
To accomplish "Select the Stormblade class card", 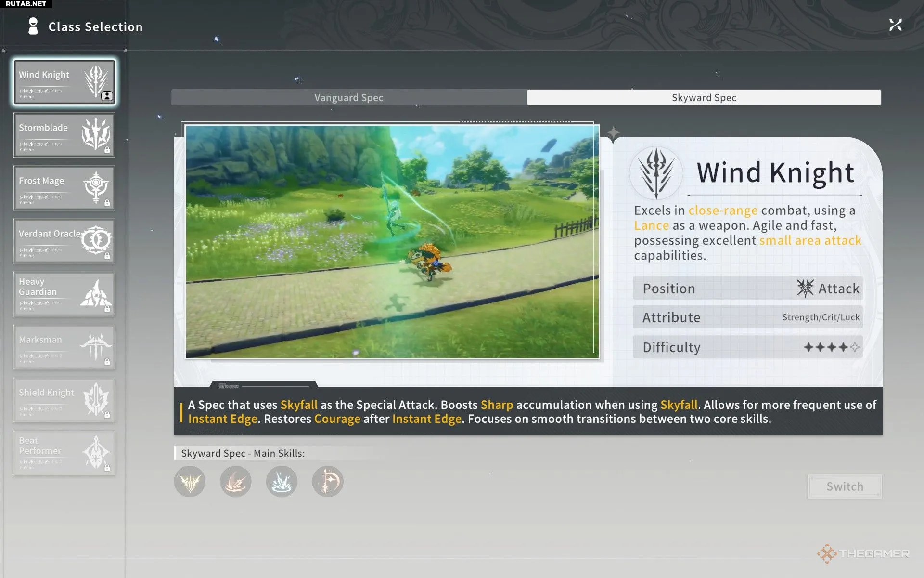I will (x=64, y=135).
